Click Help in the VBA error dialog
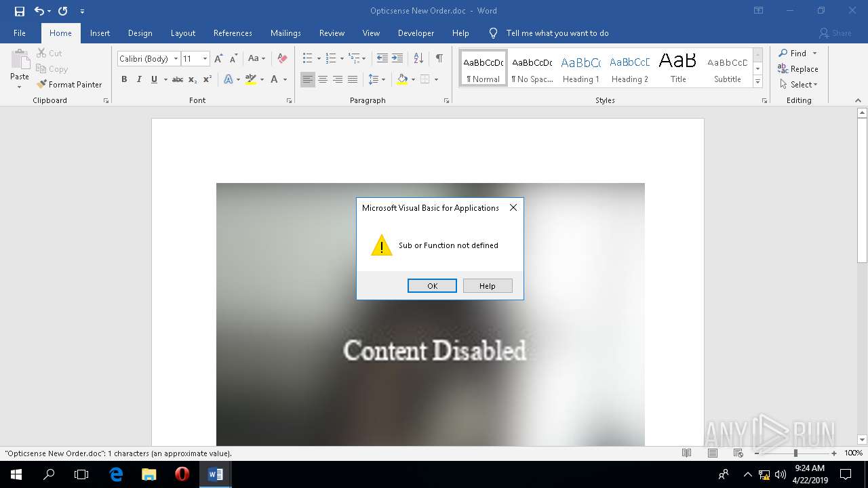This screenshot has height=488, width=868. click(x=488, y=286)
